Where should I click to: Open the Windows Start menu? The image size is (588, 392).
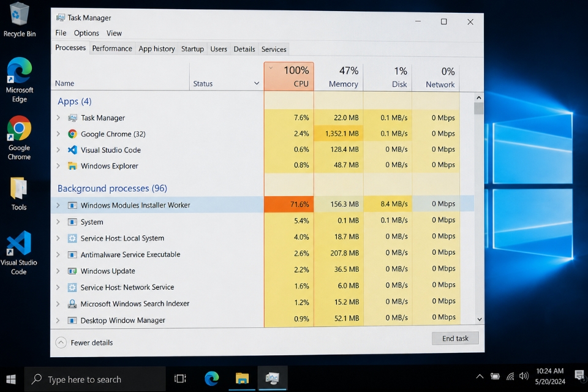tap(11, 379)
